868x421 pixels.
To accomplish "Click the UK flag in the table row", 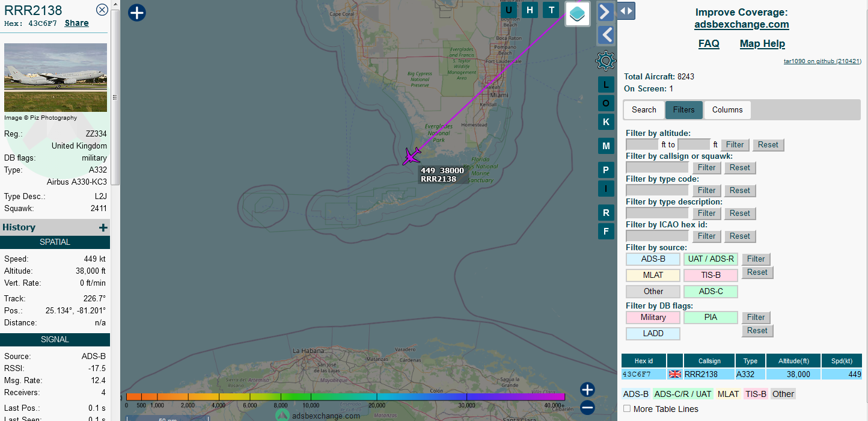I will click(x=675, y=374).
